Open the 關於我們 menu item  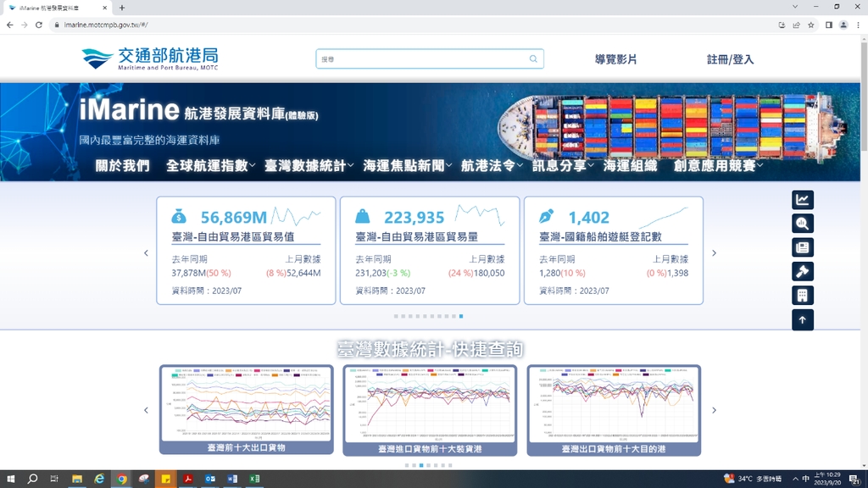[x=122, y=165]
